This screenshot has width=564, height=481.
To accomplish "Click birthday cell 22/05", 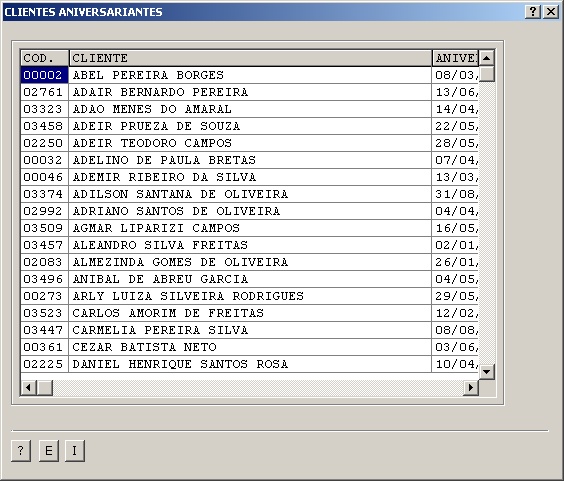I will click(455, 126).
